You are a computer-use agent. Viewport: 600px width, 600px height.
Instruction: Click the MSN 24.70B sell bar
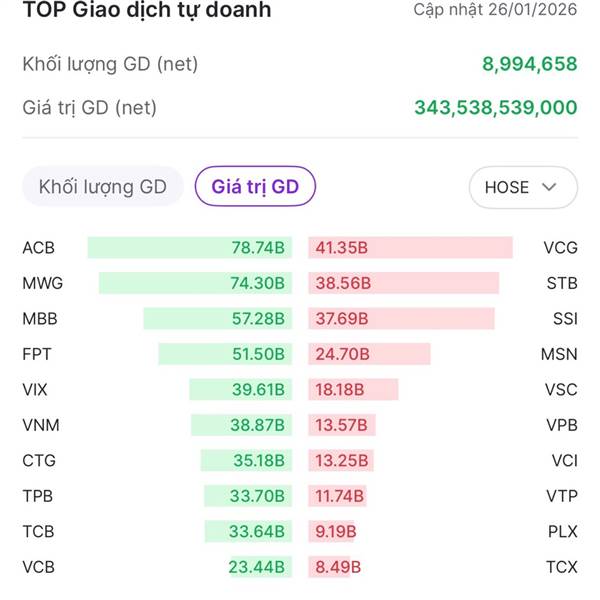[x=369, y=354]
